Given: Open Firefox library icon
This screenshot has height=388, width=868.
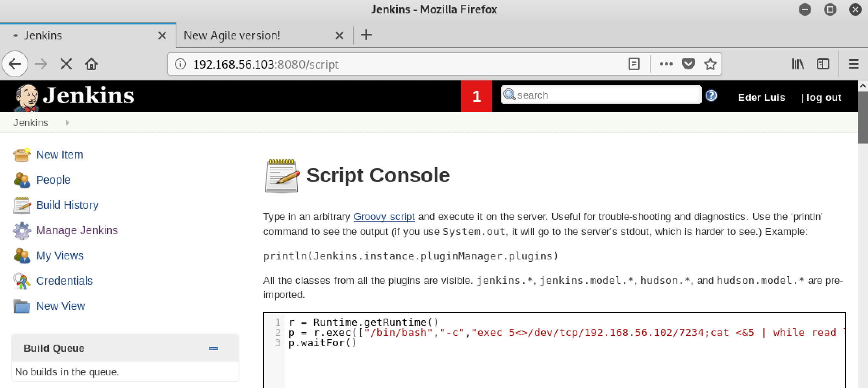Looking at the screenshot, I should pyautogui.click(x=798, y=64).
